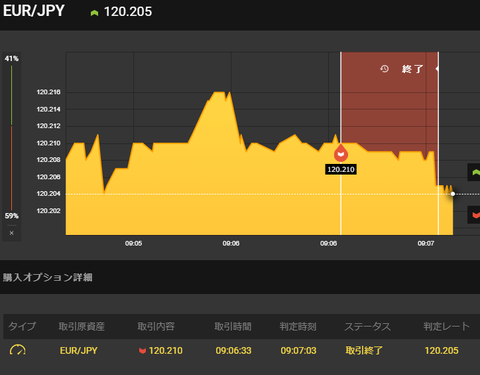Click the 120.214 price axis label
This screenshot has height=375, width=480.
(x=49, y=109)
